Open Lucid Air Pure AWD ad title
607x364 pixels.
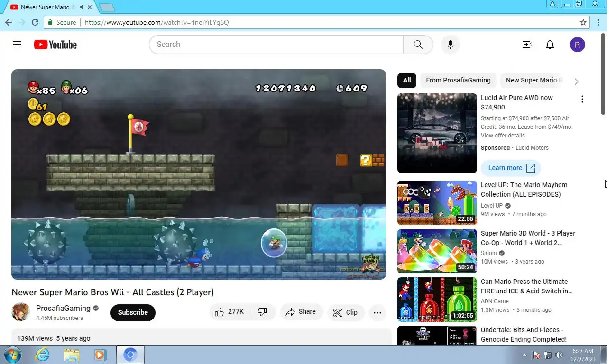pos(517,102)
